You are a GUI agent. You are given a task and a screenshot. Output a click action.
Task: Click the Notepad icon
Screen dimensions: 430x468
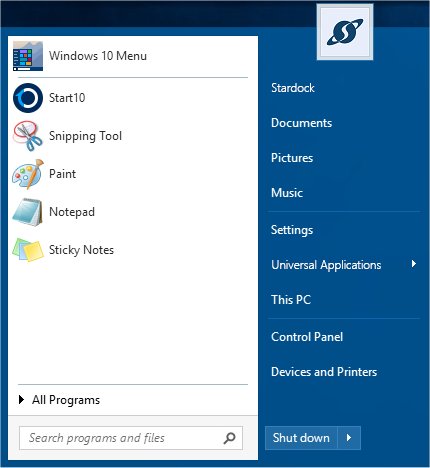28,212
